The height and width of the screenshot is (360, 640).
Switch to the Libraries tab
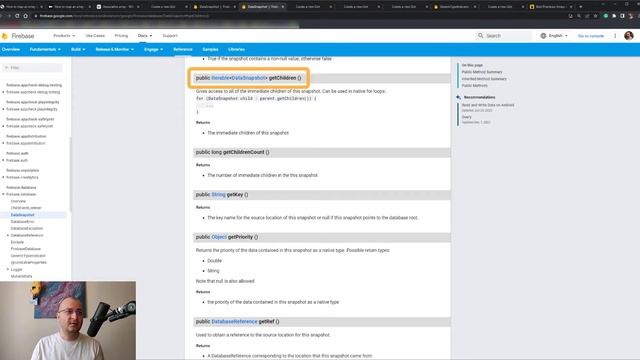click(x=236, y=49)
